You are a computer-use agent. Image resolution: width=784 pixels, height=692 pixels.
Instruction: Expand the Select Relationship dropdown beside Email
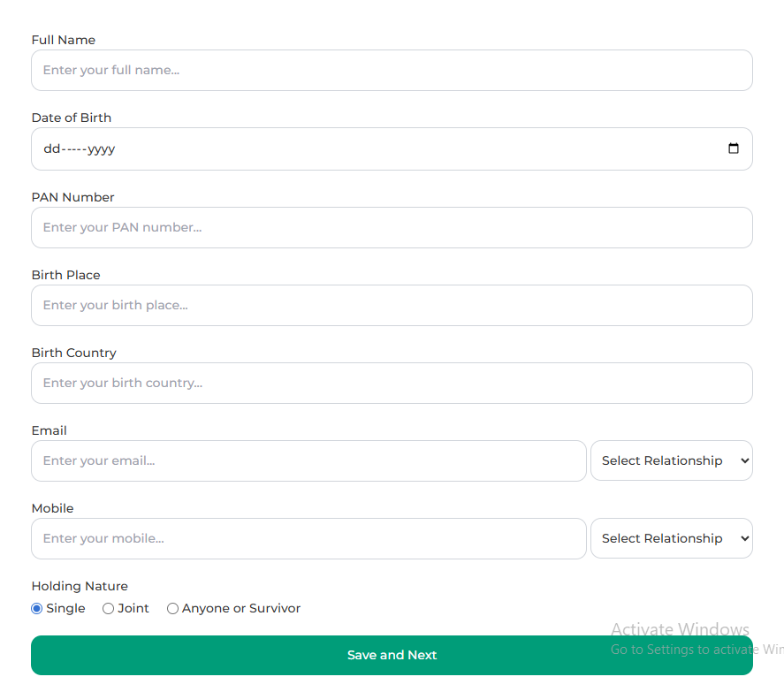(671, 460)
